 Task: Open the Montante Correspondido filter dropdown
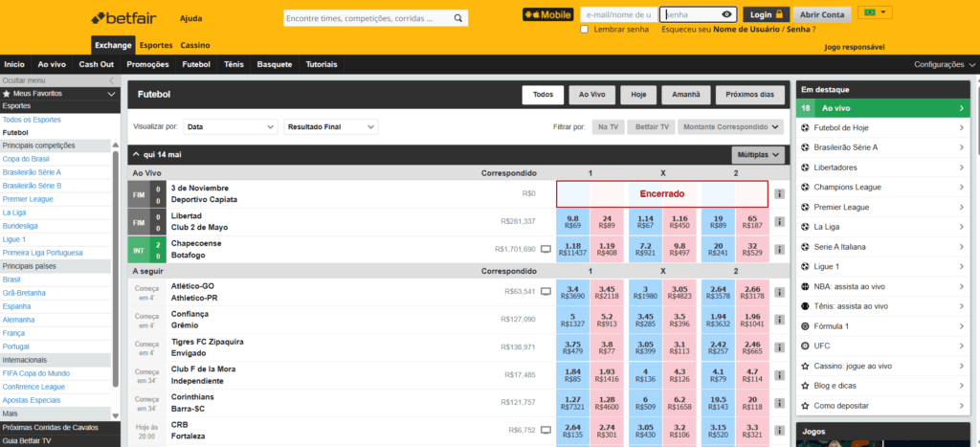730,126
